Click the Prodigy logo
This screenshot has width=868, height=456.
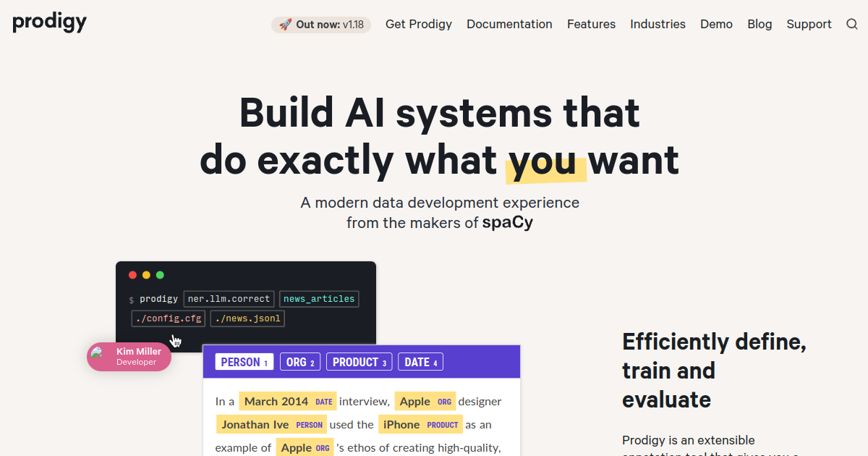49,23
